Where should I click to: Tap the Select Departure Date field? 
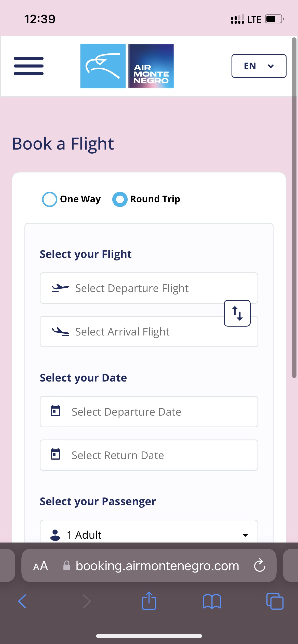[149, 412]
